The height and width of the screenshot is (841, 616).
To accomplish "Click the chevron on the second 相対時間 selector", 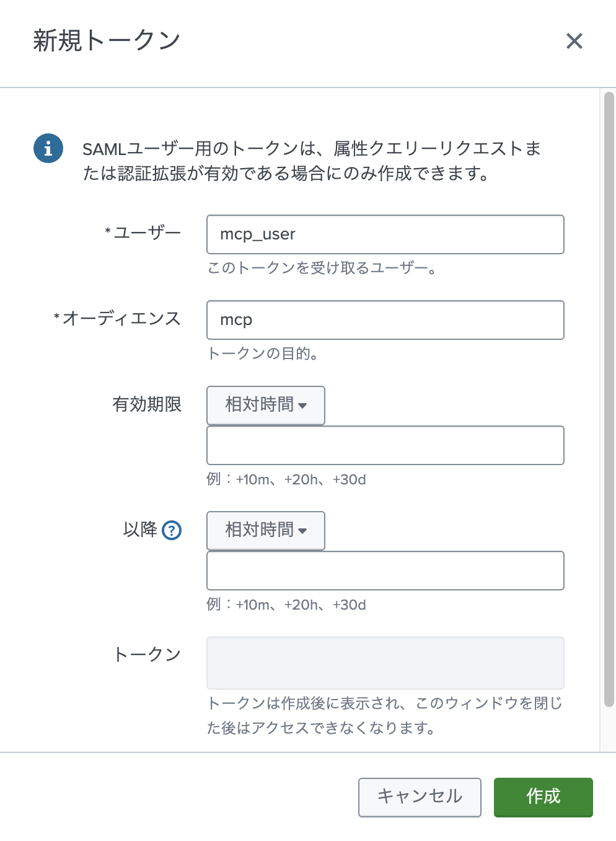I will pos(303,532).
